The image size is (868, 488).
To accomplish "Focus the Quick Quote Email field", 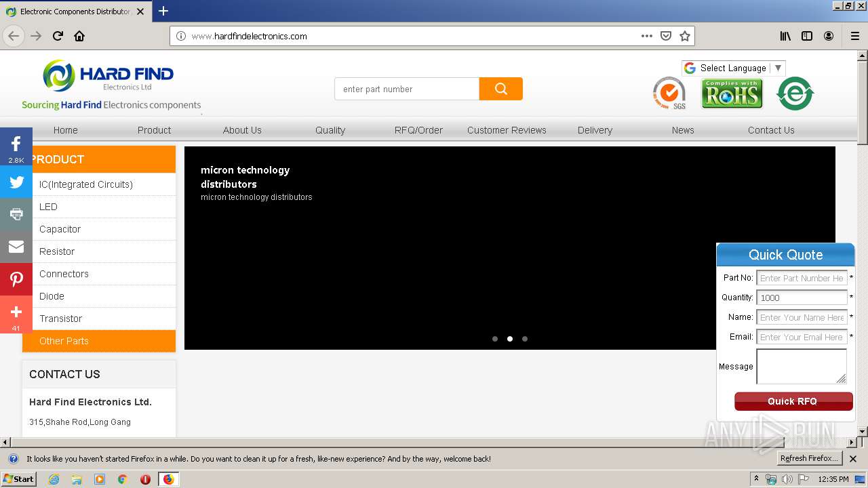I will pyautogui.click(x=802, y=337).
